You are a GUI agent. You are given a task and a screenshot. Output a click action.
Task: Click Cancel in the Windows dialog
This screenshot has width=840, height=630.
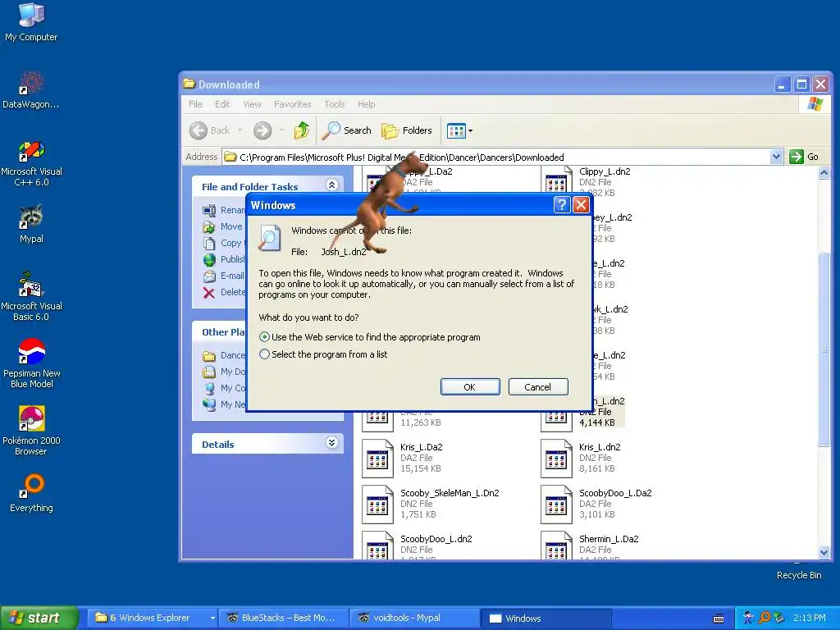pos(538,387)
